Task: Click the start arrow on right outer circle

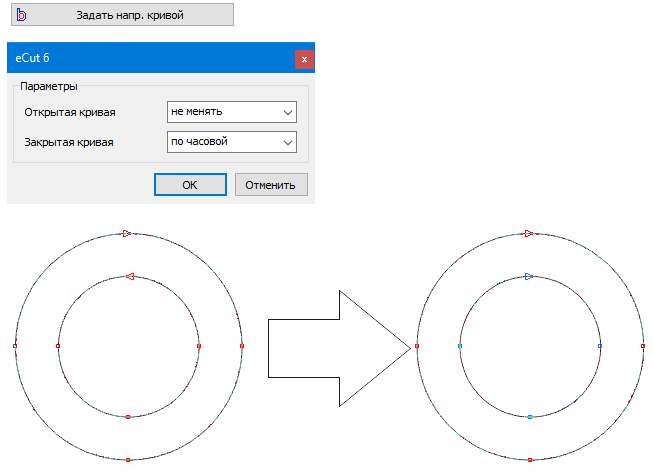Action: (x=528, y=233)
